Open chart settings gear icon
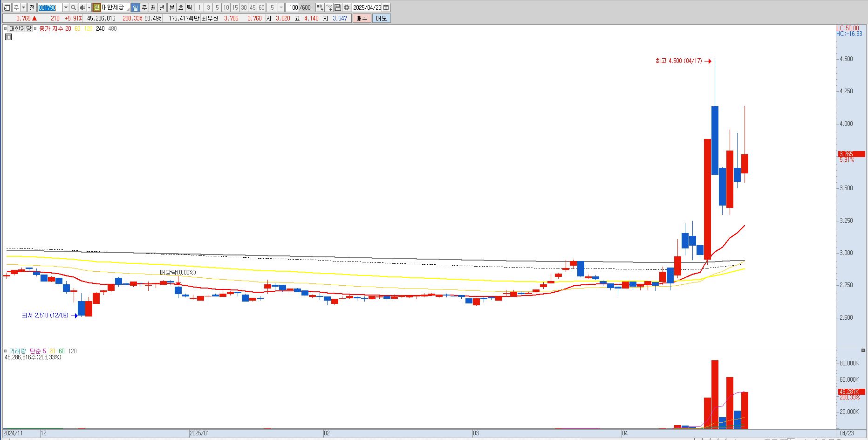The height and width of the screenshot is (440, 868). [347, 7]
